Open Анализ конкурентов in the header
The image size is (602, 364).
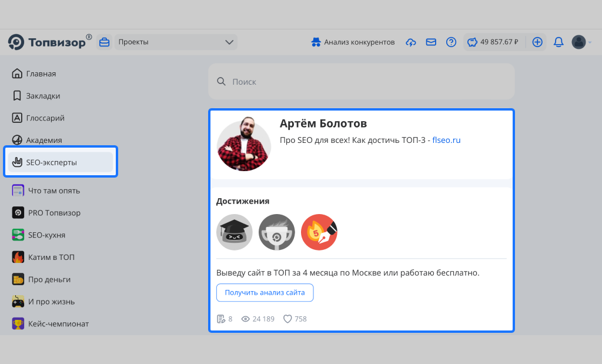[x=353, y=42]
